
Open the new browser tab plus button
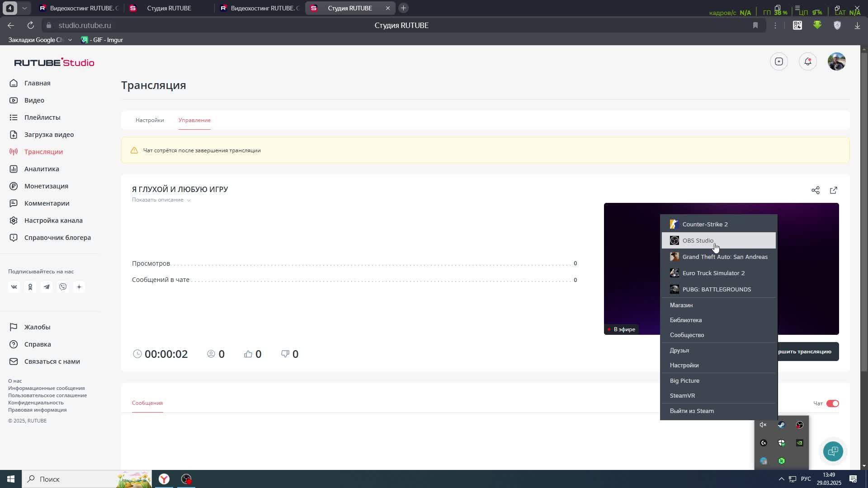point(403,8)
